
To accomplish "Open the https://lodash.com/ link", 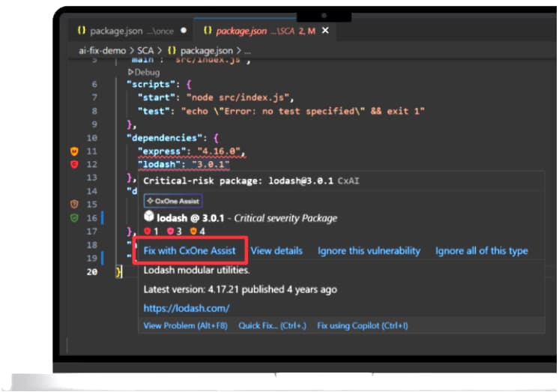I will click(187, 308).
